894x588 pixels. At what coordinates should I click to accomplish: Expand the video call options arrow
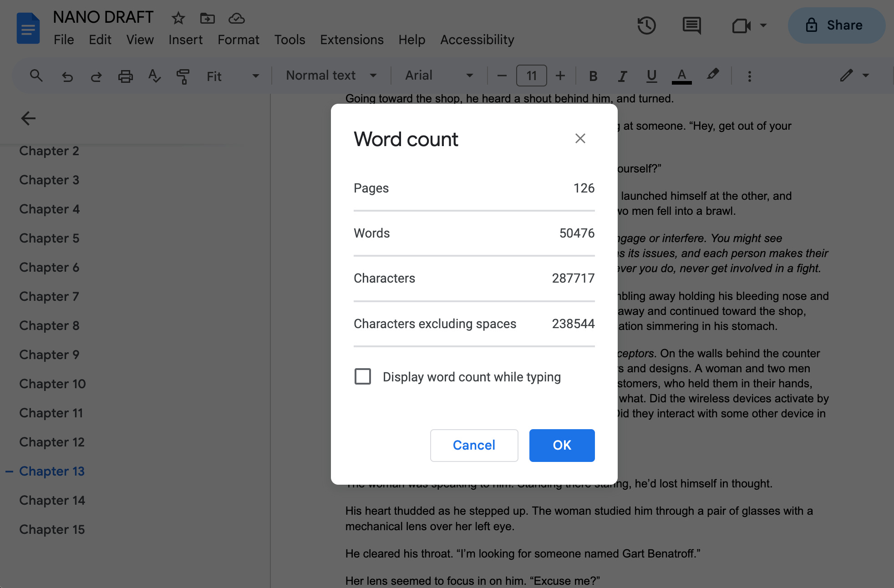763,25
